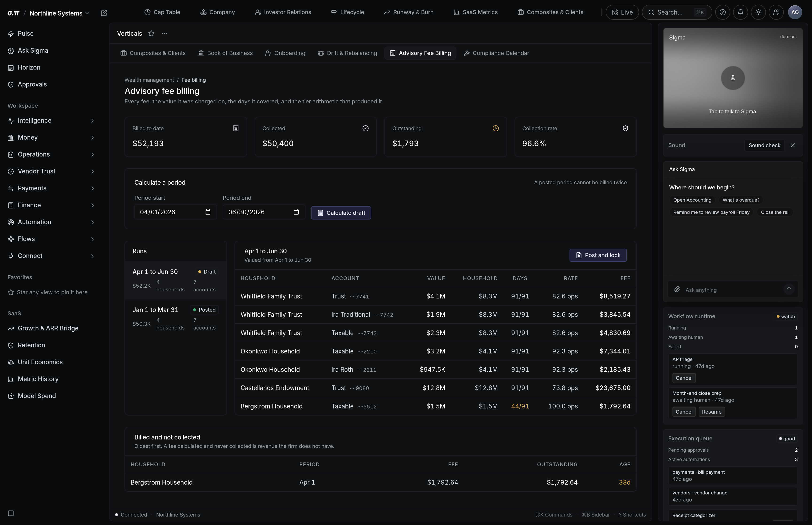Open Growth & ARR Bridge

51,328
